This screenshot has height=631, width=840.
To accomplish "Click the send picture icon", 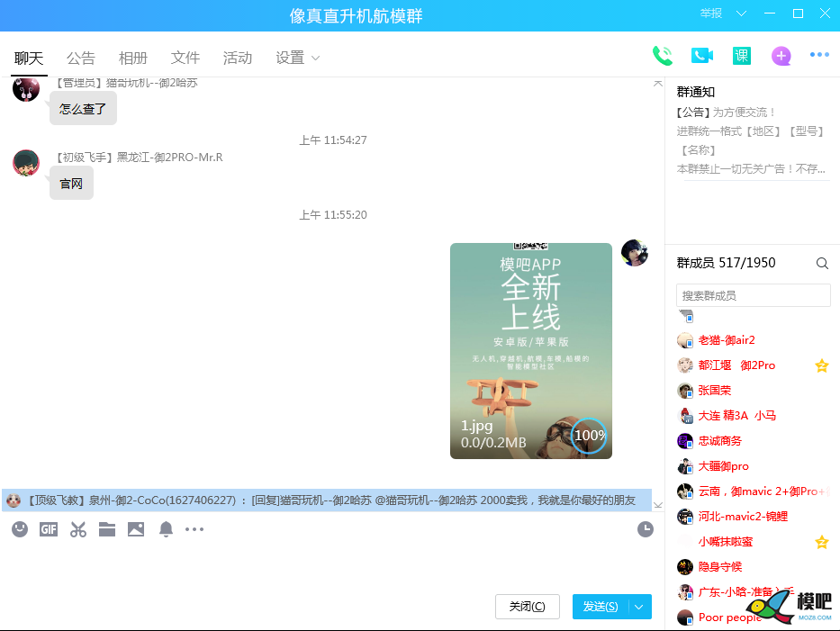I will [x=136, y=529].
